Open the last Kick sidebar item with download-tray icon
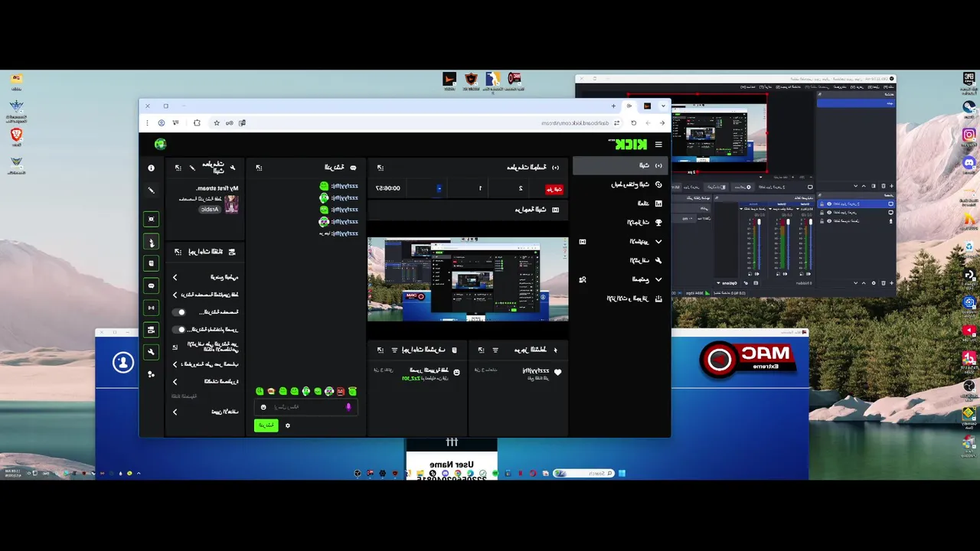This screenshot has height=551, width=980. click(x=619, y=299)
